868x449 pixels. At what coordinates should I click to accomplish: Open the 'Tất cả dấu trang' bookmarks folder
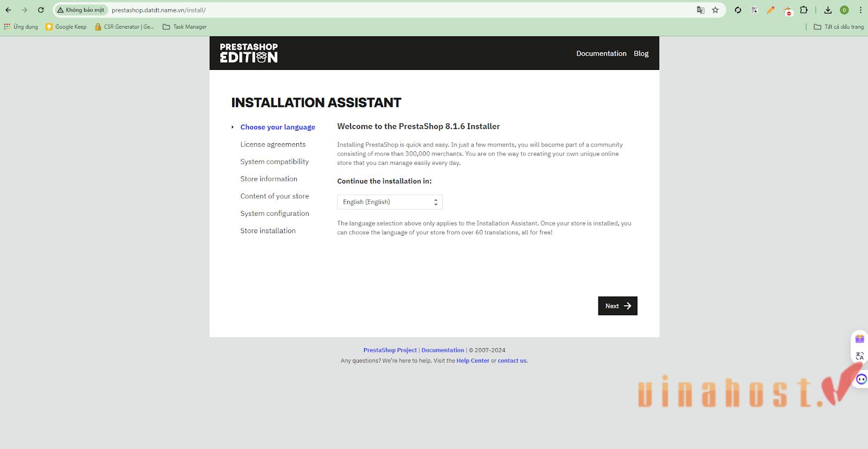point(839,27)
